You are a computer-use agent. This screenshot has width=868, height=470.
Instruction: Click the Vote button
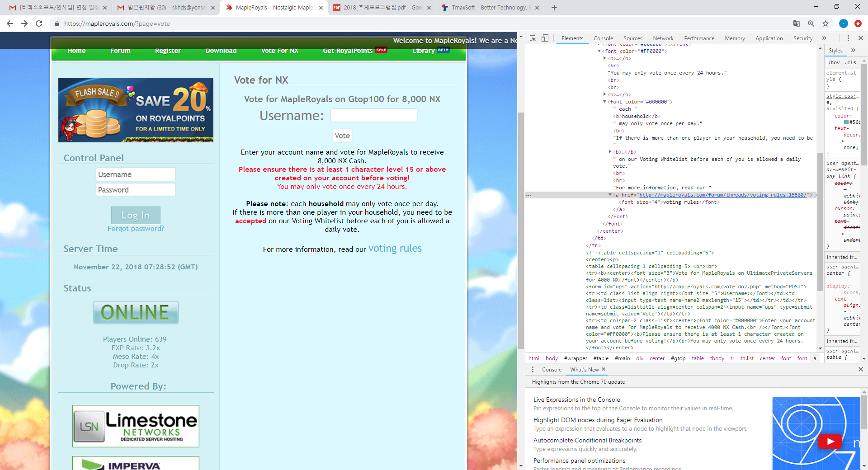(x=342, y=136)
